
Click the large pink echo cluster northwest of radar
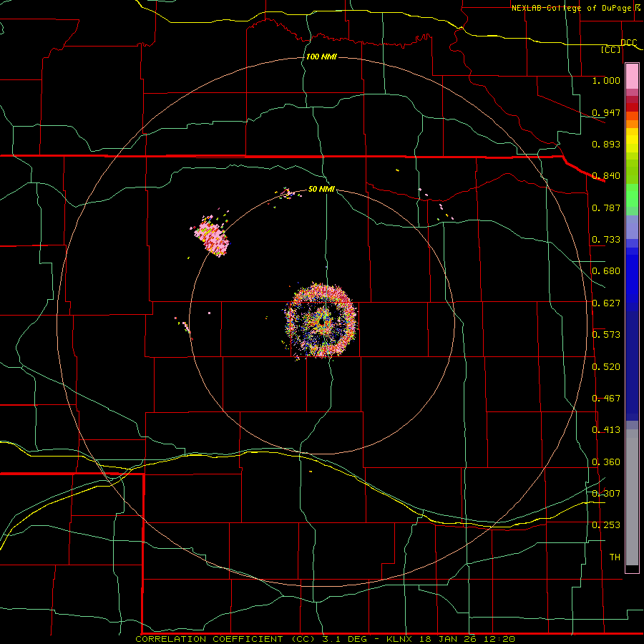coord(212,236)
